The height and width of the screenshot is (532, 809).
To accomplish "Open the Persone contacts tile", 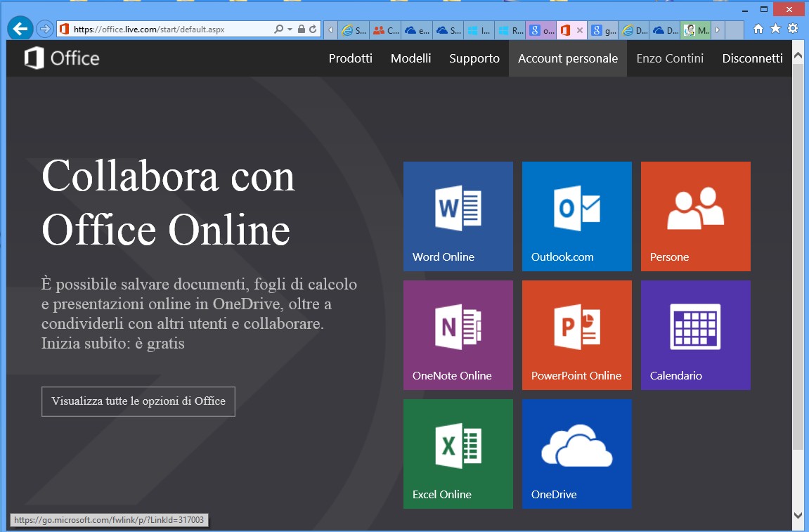I will (x=695, y=216).
